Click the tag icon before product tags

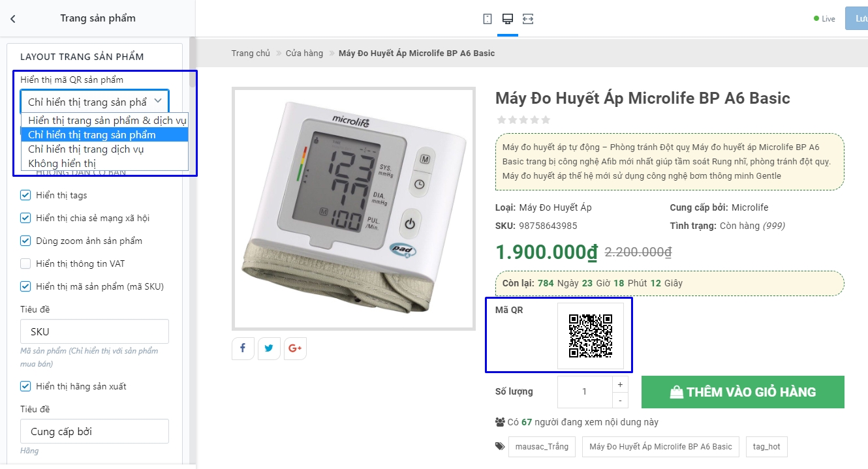[500, 447]
